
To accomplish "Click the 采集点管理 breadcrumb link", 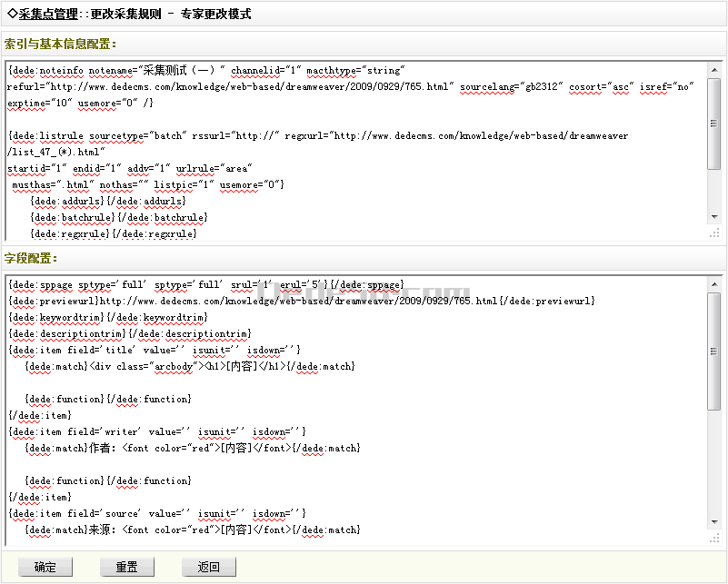I will click(x=51, y=15).
